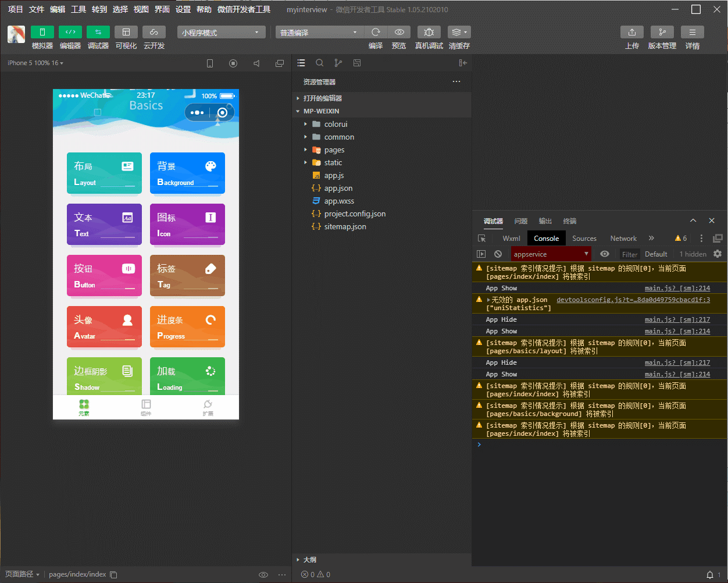Open project details (详情)
728x583 pixels.
693,32
